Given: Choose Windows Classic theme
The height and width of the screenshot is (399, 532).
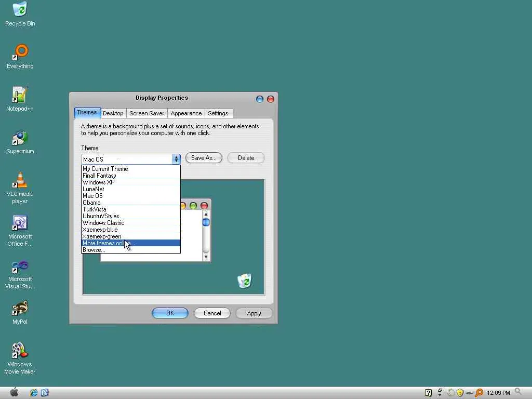Looking at the screenshot, I should point(130,223).
